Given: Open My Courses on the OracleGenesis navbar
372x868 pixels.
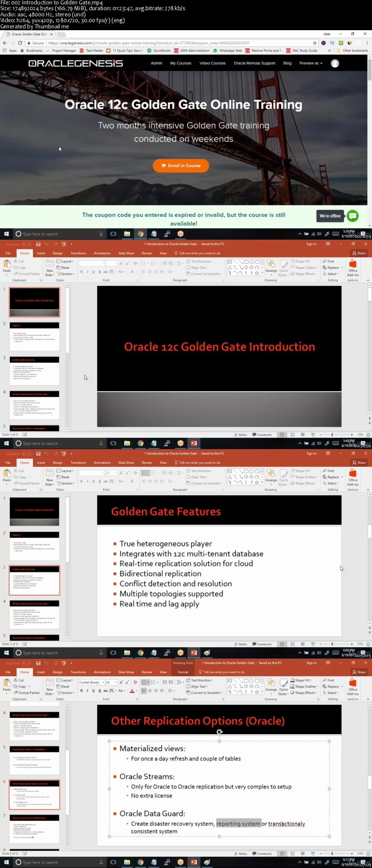Looking at the screenshot, I should (x=181, y=63).
